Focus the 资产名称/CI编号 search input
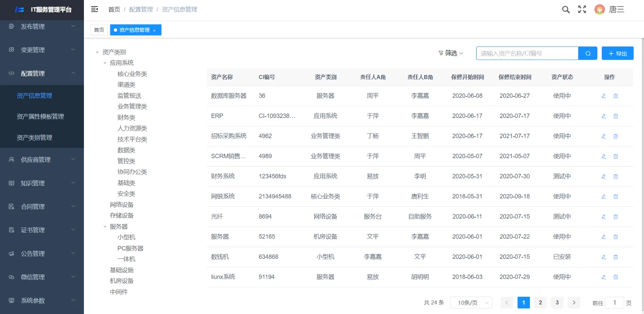This screenshot has width=644, height=314. (x=527, y=53)
